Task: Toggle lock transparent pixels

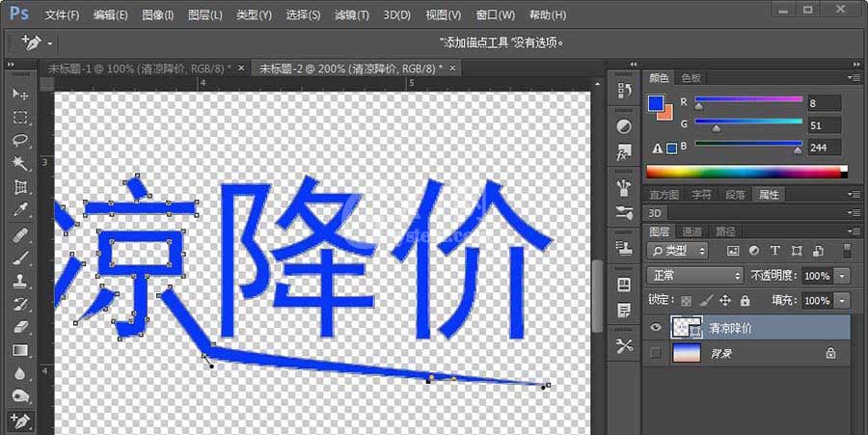Action: 687,301
